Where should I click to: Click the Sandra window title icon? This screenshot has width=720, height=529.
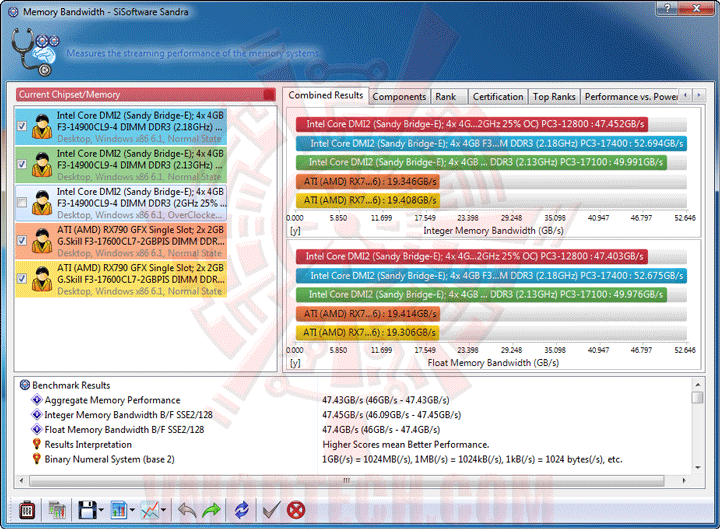click(x=13, y=12)
